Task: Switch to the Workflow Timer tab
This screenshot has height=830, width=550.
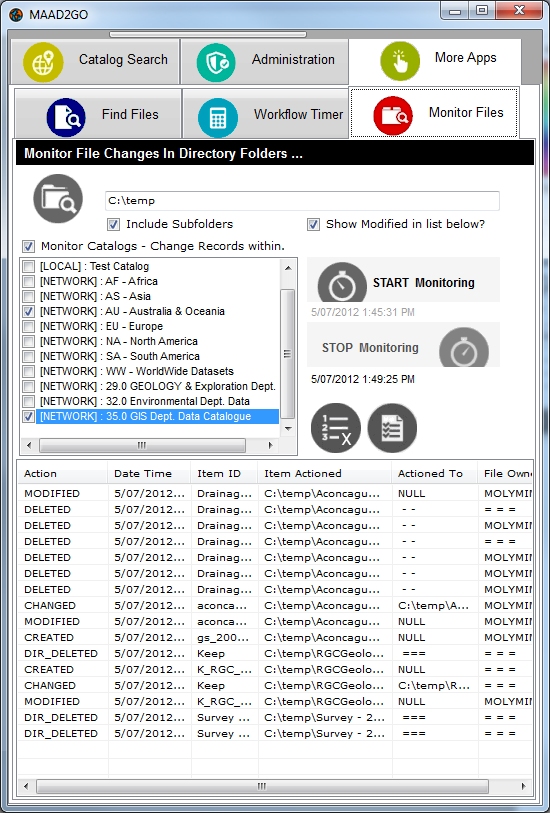Action: [x=266, y=113]
